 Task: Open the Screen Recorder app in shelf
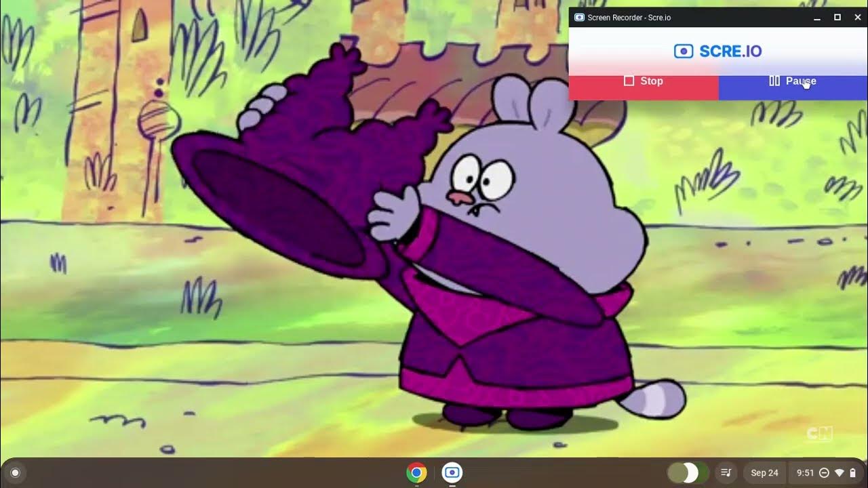click(452, 472)
